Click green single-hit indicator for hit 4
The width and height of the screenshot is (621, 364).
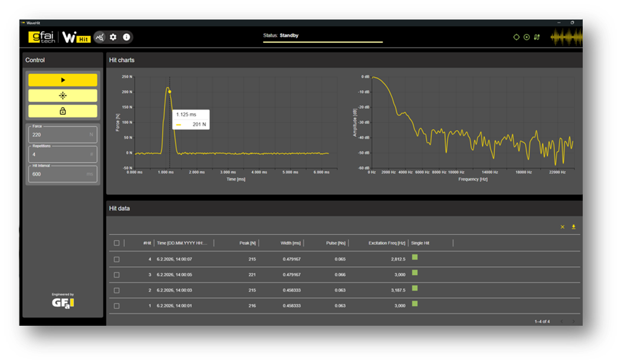pyautogui.click(x=415, y=257)
